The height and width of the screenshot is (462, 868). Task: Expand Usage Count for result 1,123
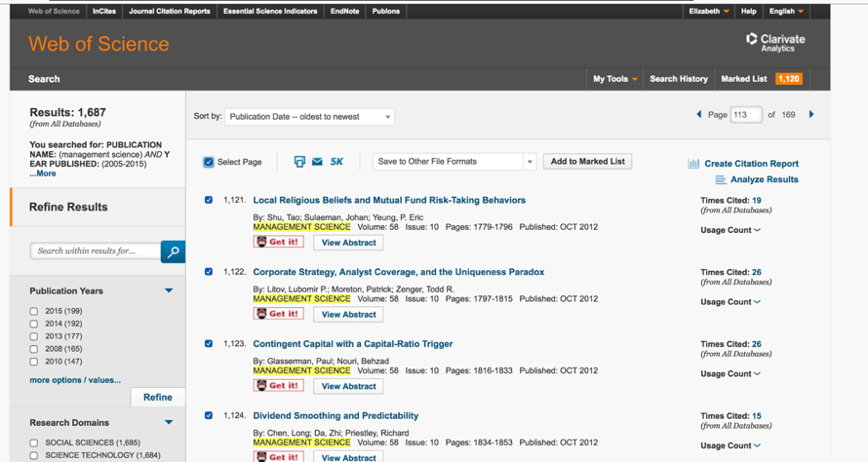[x=730, y=374]
